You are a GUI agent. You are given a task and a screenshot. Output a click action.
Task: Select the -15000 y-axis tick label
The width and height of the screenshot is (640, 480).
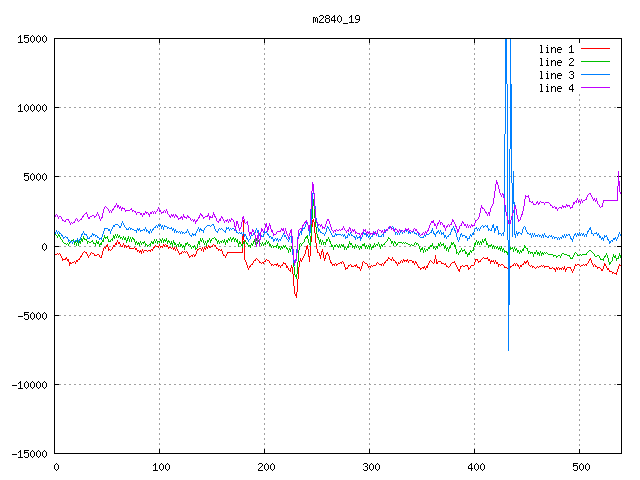point(28,453)
